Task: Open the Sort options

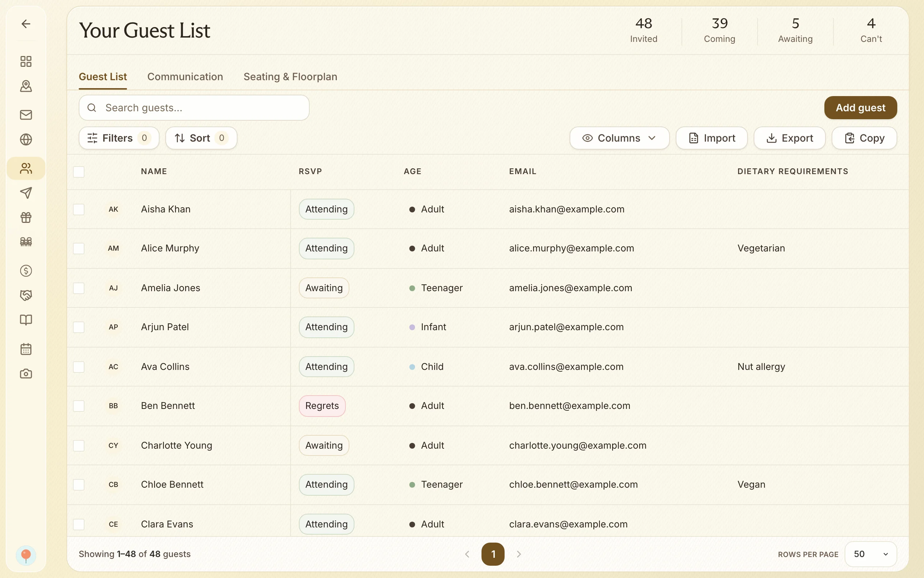Action: 201,138
